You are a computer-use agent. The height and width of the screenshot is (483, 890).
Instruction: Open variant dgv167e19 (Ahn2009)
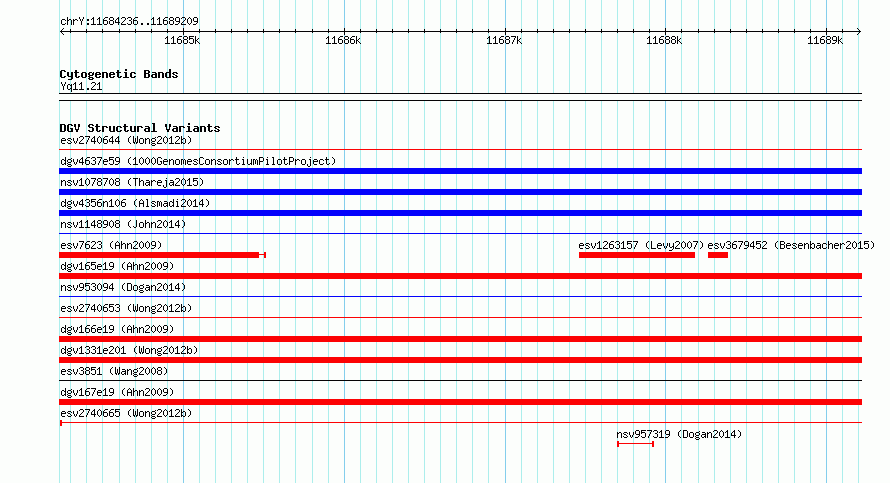[117, 392]
